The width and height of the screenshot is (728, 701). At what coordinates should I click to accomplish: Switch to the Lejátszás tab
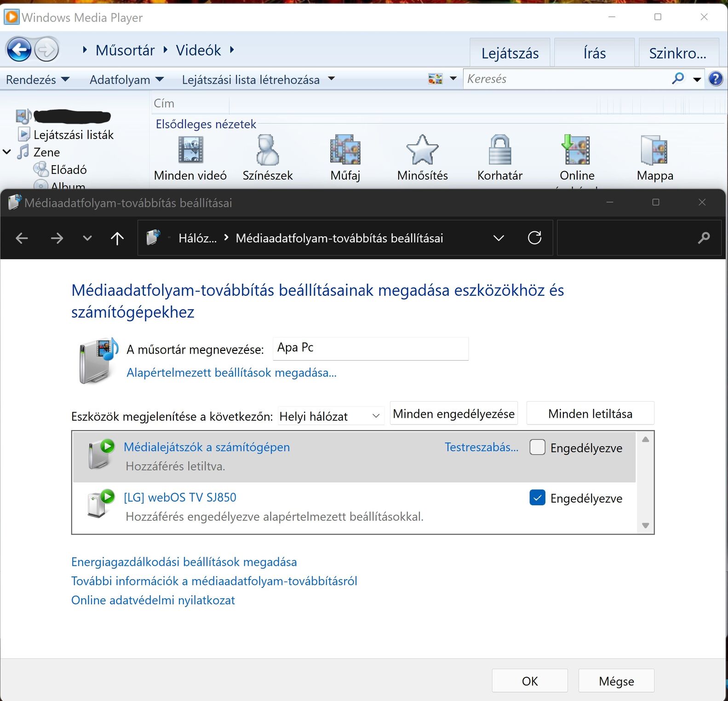[510, 53]
